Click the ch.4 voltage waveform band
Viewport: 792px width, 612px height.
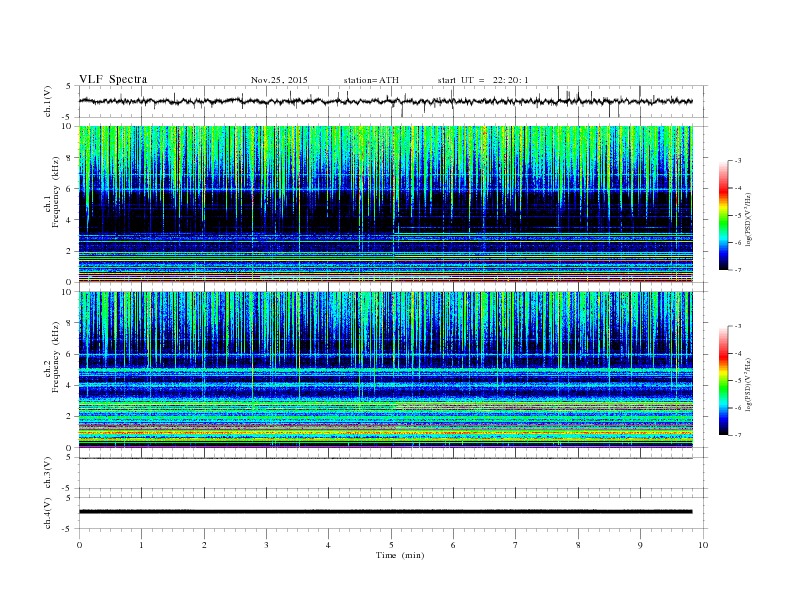[386, 512]
